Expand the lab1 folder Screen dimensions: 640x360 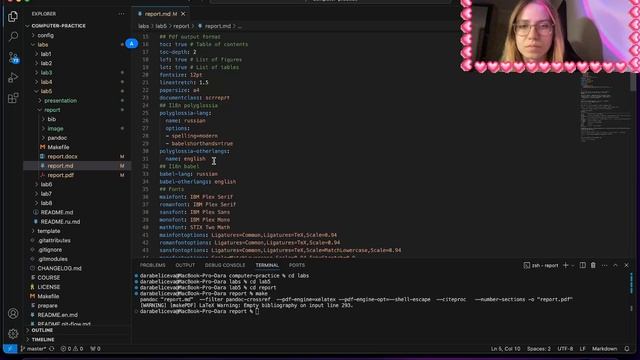(x=46, y=54)
